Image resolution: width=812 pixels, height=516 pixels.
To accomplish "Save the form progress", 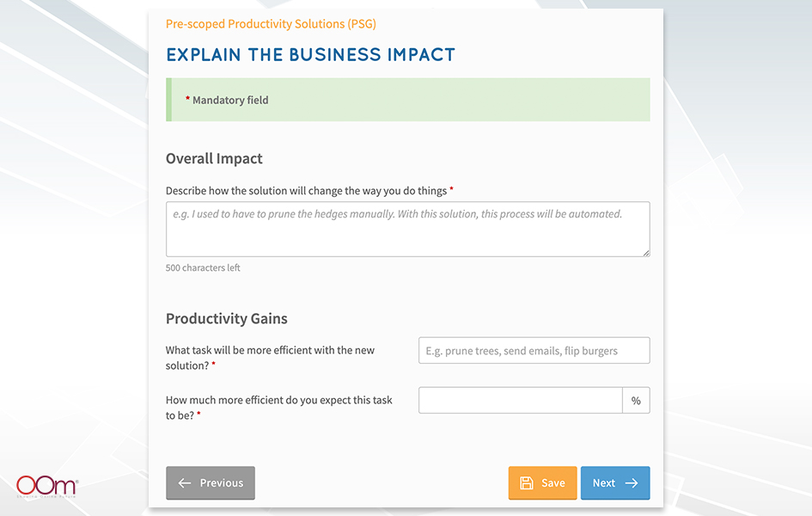I will [x=542, y=482].
